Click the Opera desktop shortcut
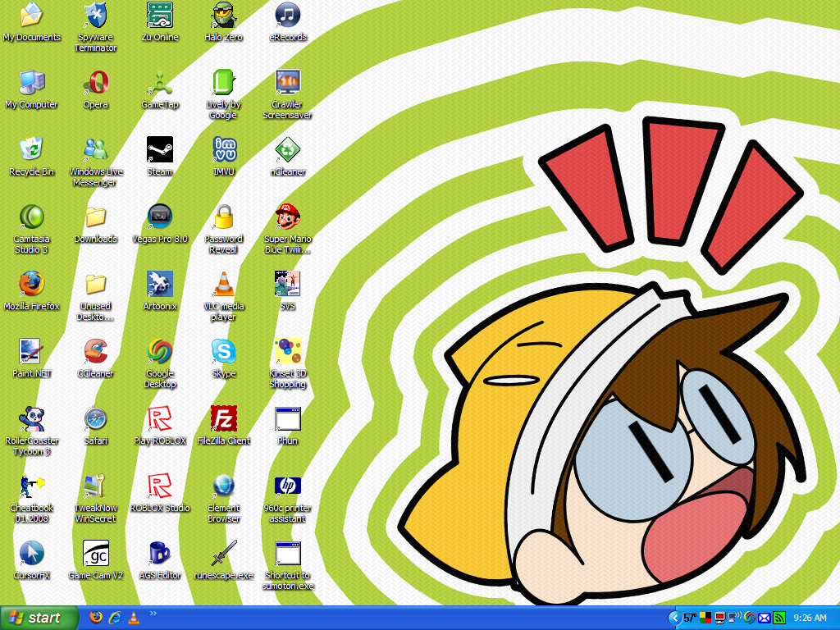The width and height of the screenshot is (840, 630). (96, 82)
